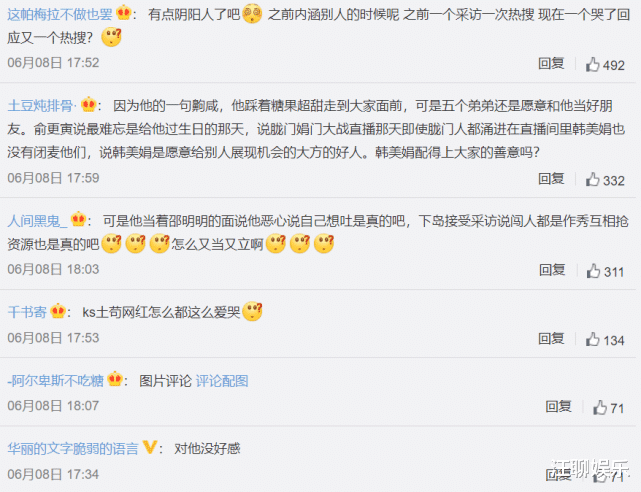Click the V badge by 华丽的文字脆弱的语言
This screenshot has width=641, height=492.
(x=150, y=447)
